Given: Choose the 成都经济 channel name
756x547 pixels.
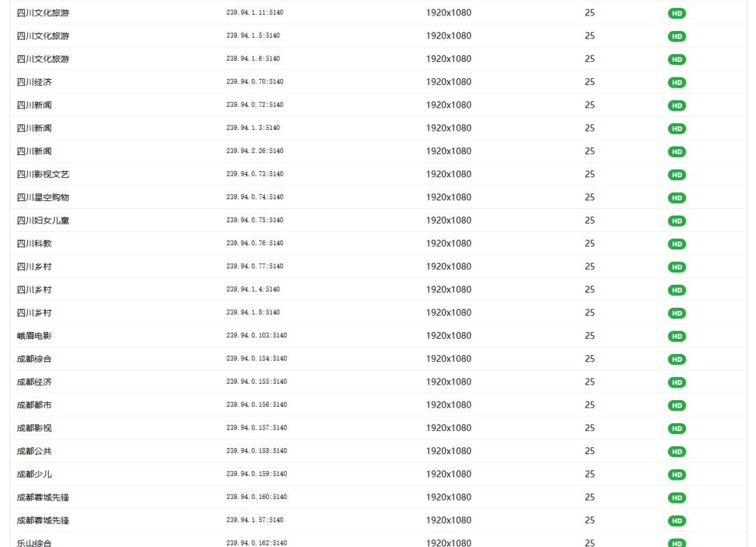Looking at the screenshot, I should click(34, 382).
